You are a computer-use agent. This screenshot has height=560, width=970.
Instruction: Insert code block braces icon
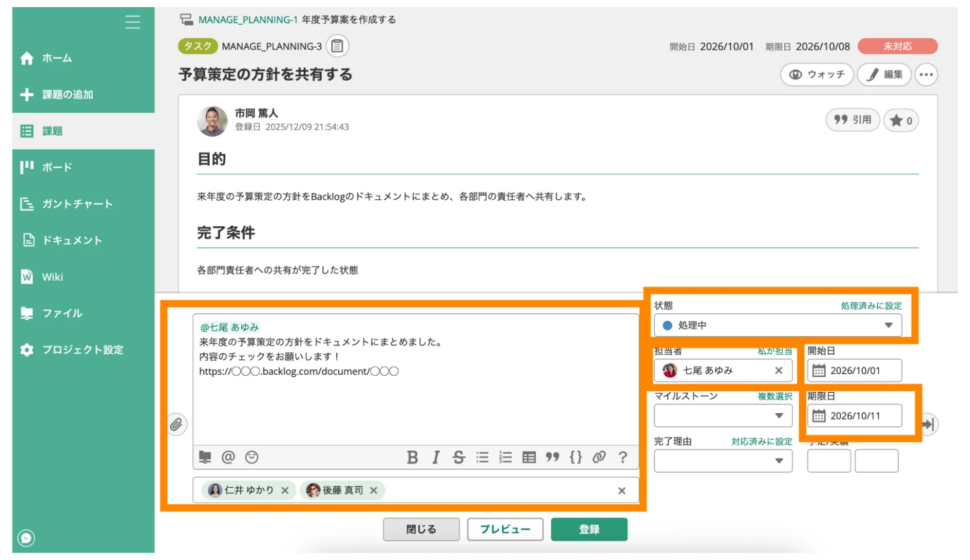pyautogui.click(x=575, y=457)
